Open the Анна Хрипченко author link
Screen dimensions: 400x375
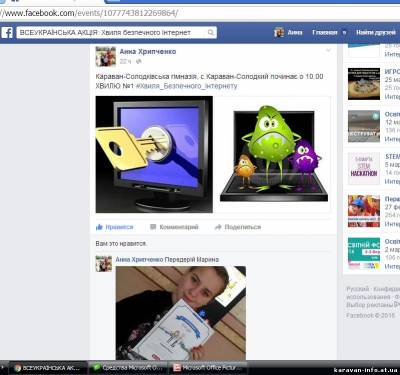[148, 52]
